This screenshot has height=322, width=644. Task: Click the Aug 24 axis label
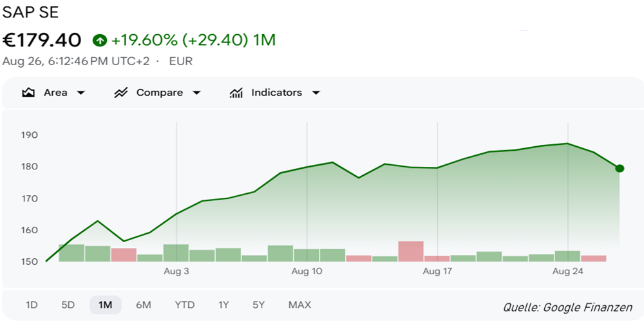click(x=568, y=272)
